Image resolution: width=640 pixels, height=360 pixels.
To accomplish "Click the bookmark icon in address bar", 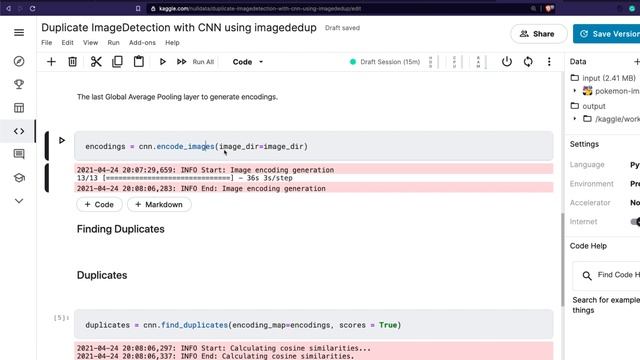I will (x=138, y=8).
